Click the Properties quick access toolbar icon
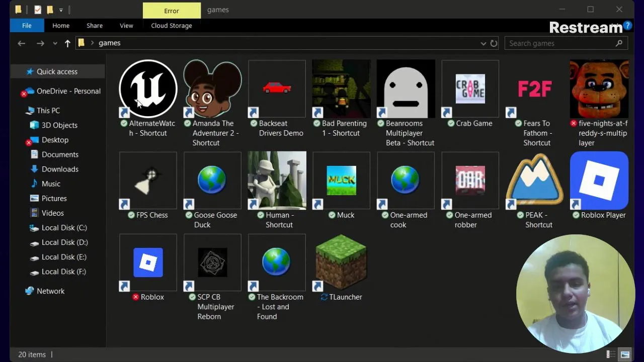644x362 pixels. pos(37,10)
